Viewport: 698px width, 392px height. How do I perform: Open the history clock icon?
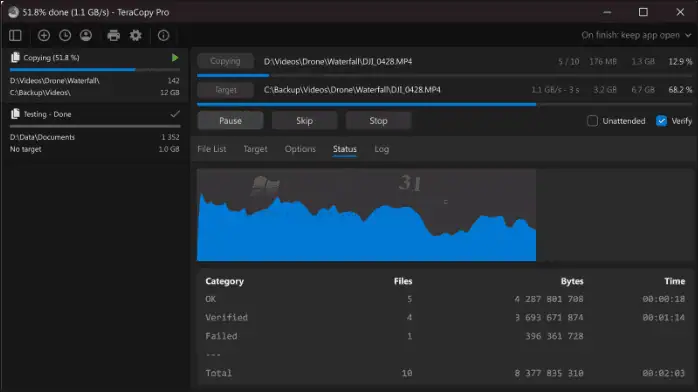pos(65,35)
